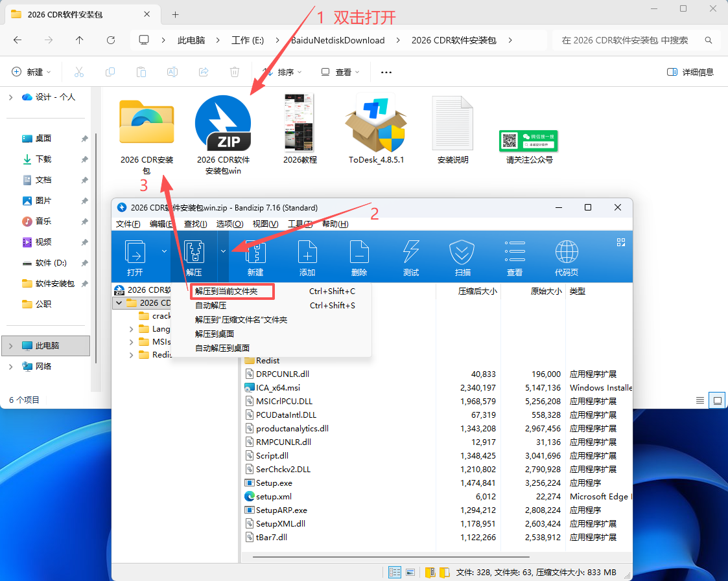Screen dimensions: 728x581
Task: Click the 压缩后大小 column header
Action: tap(477, 291)
